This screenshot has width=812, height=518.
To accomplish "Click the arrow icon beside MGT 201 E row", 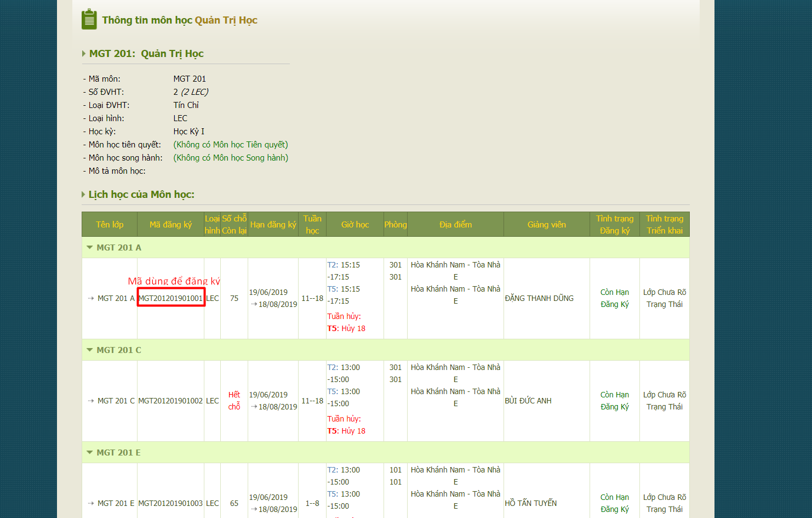I will click(91, 503).
